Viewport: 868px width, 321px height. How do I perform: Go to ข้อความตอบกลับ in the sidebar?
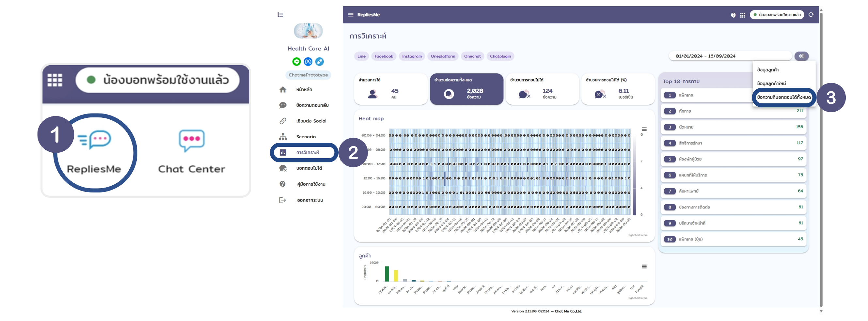(312, 105)
